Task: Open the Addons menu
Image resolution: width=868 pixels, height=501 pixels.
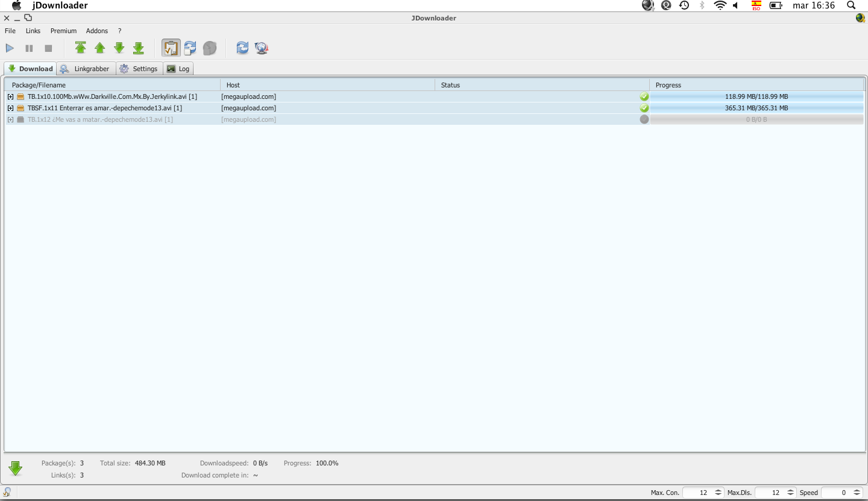Action: pyautogui.click(x=97, y=31)
